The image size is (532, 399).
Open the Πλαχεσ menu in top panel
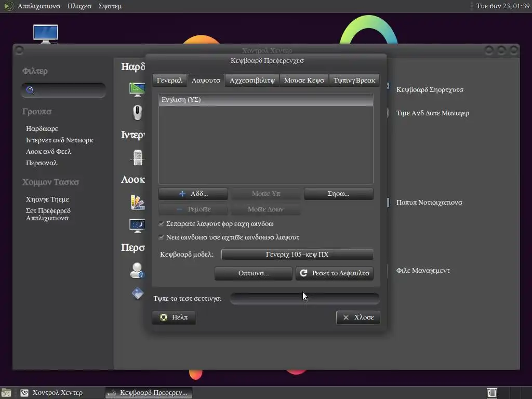(79, 6)
